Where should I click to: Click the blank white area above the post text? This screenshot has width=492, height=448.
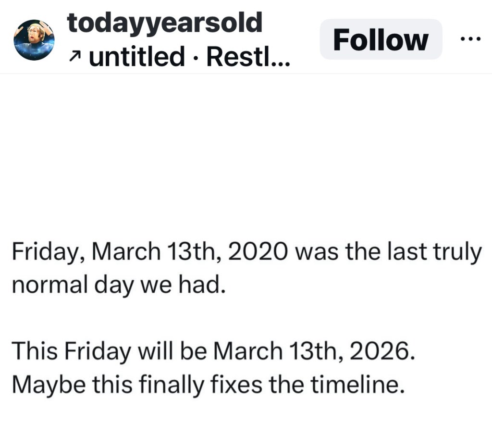tap(246, 154)
